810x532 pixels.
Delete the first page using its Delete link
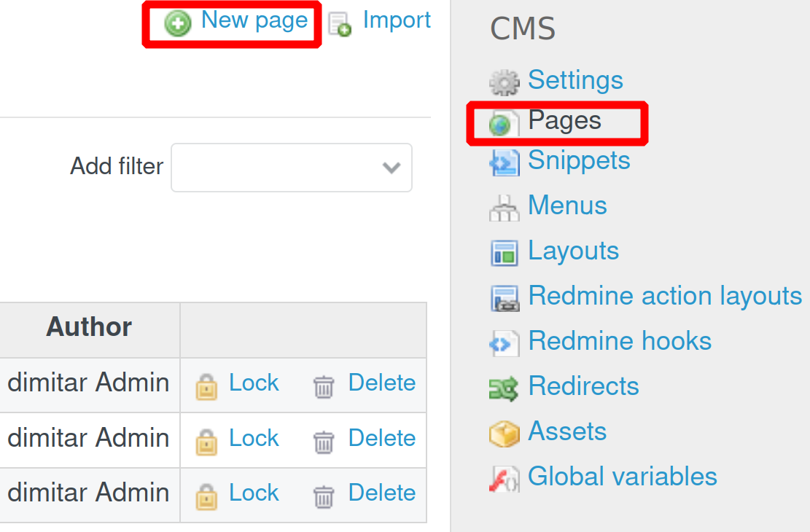click(381, 382)
